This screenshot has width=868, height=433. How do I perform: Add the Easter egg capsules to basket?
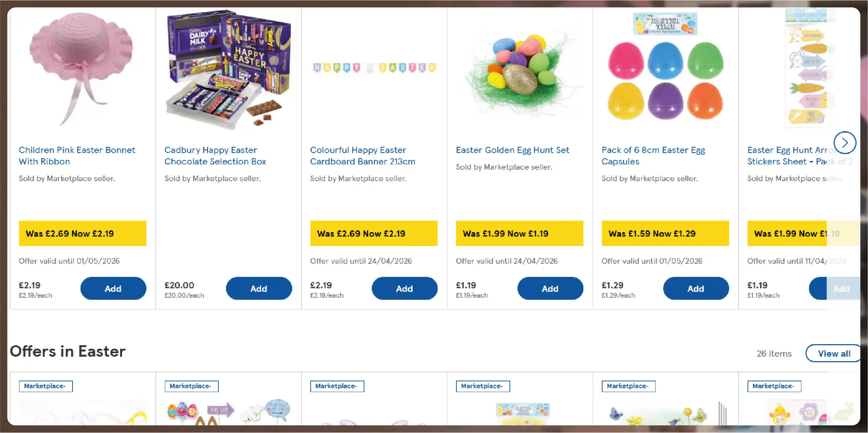click(696, 288)
